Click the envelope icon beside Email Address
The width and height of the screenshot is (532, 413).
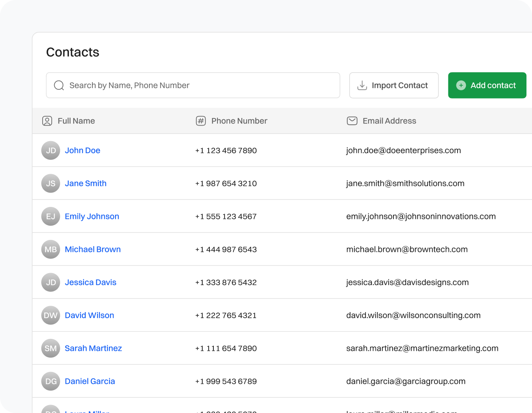tap(352, 121)
